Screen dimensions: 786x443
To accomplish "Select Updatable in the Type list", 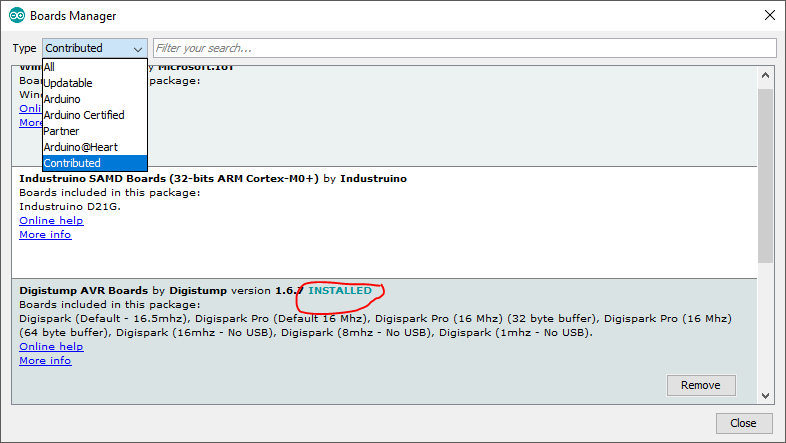I will pos(95,83).
